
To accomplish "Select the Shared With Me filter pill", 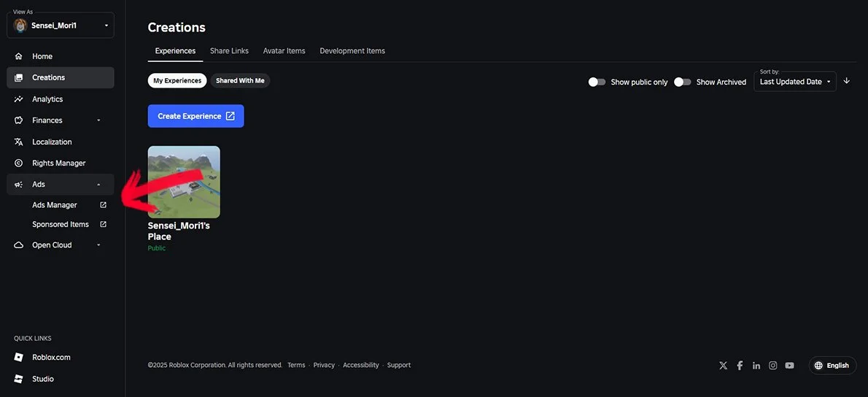I will point(240,81).
